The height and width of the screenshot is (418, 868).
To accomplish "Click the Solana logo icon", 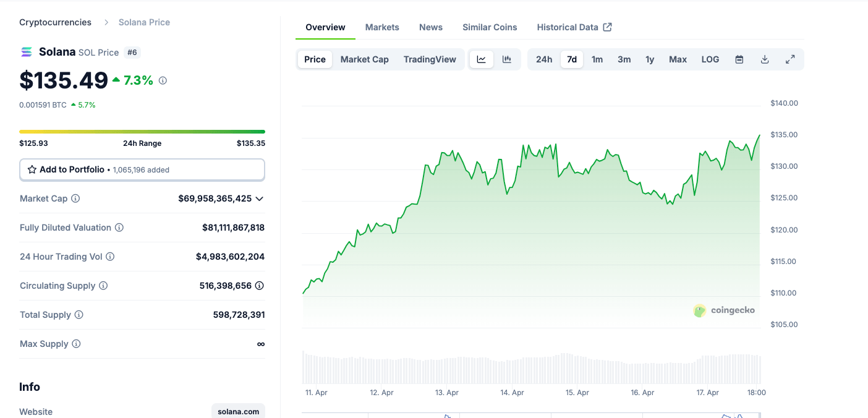I will click(x=26, y=52).
